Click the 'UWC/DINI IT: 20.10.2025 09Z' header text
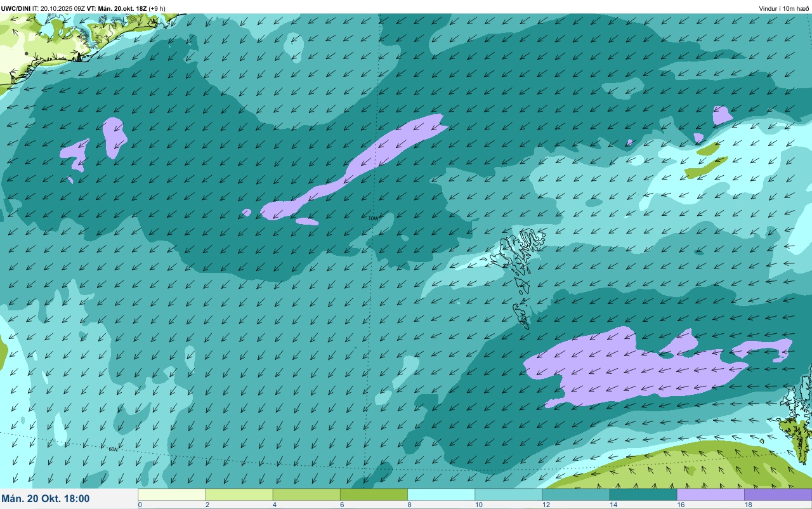Image resolution: width=812 pixels, height=509 pixels. pos(43,8)
